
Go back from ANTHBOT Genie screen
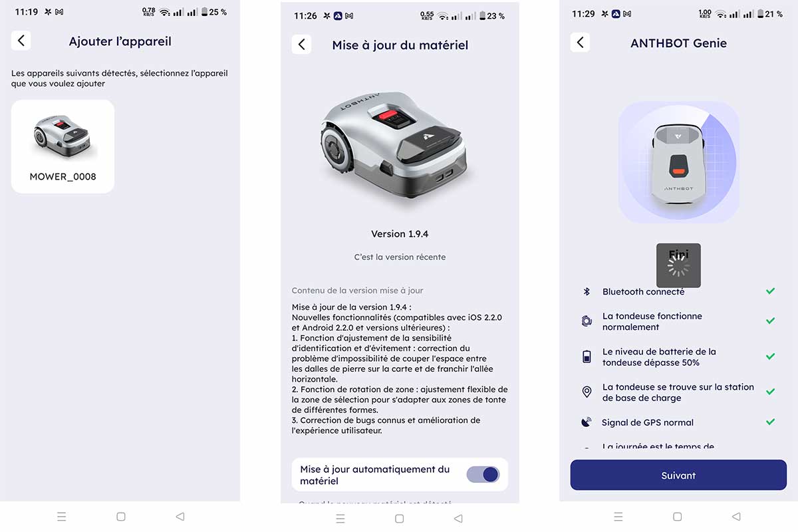580,43
